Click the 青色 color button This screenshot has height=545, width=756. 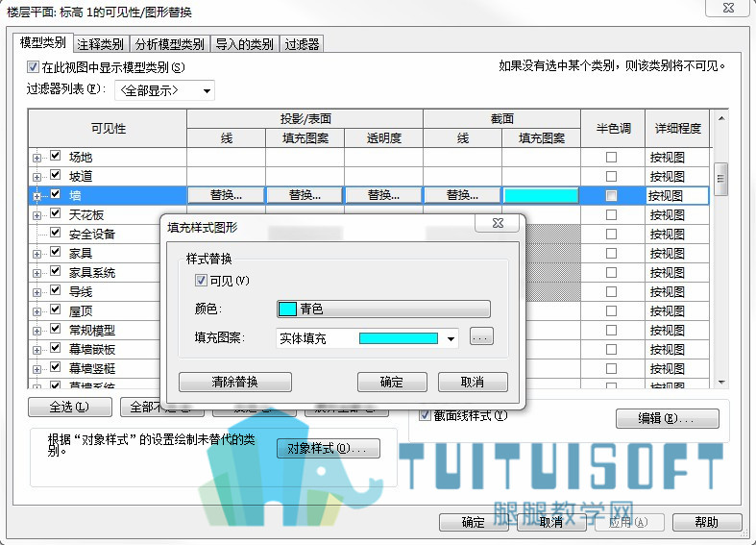[x=384, y=309]
